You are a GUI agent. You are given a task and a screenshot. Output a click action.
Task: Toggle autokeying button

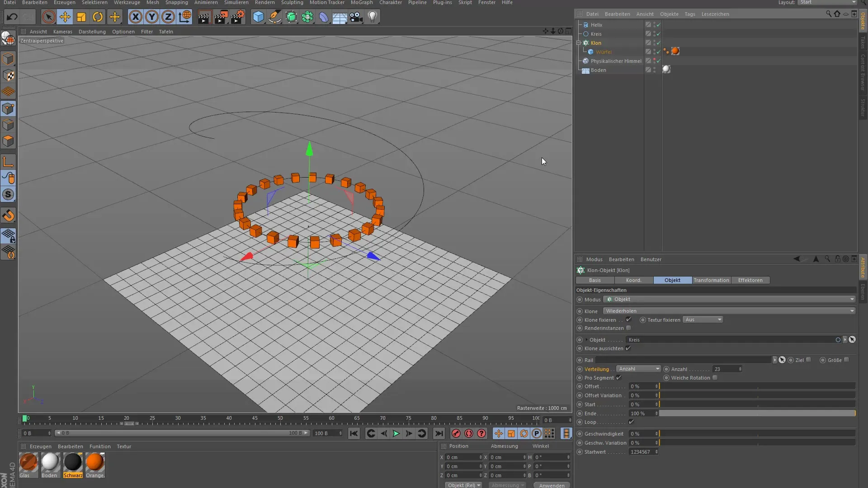pos(469,433)
